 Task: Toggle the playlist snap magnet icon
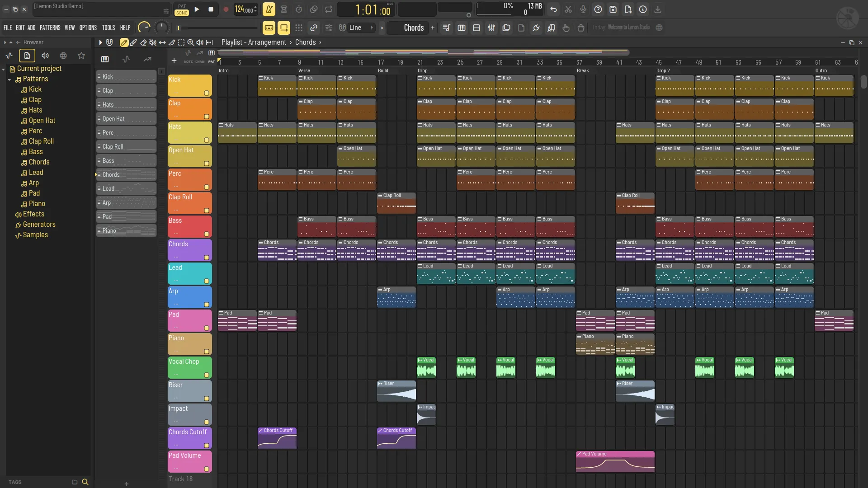click(109, 42)
